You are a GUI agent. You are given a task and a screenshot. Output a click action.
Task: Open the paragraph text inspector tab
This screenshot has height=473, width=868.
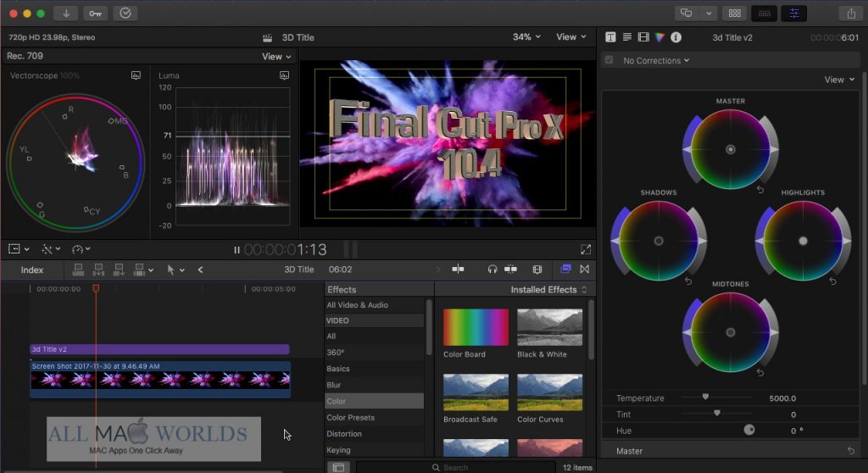point(627,37)
